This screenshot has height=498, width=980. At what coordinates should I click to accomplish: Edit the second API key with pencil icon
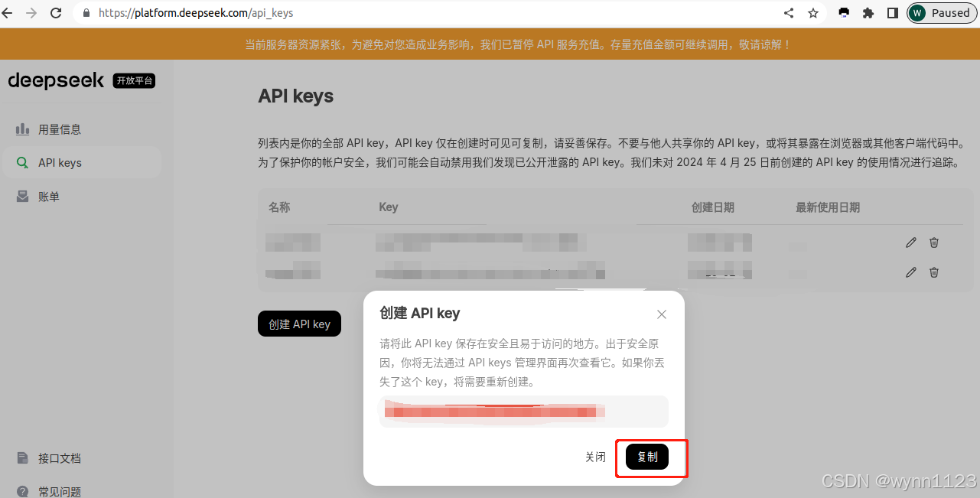coord(910,272)
